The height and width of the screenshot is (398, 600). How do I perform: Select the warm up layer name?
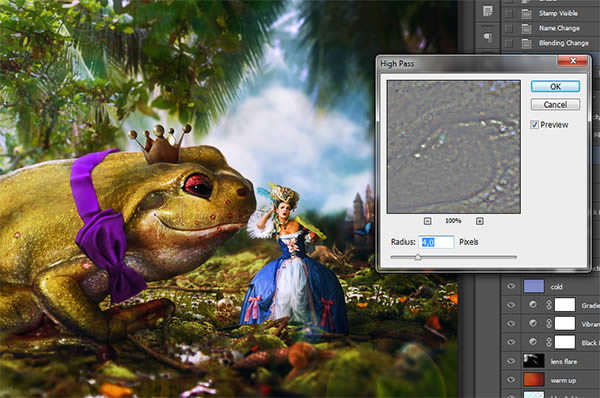point(563,380)
